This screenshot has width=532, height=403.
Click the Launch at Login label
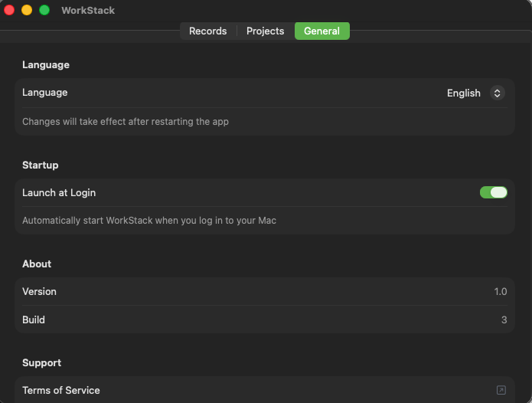click(59, 192)
